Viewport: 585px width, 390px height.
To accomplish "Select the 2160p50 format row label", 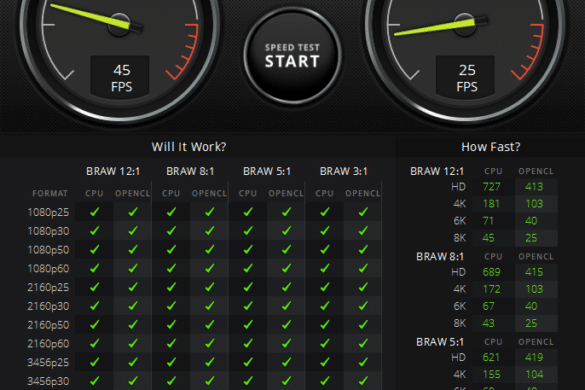I will click(x=48, y=325).
